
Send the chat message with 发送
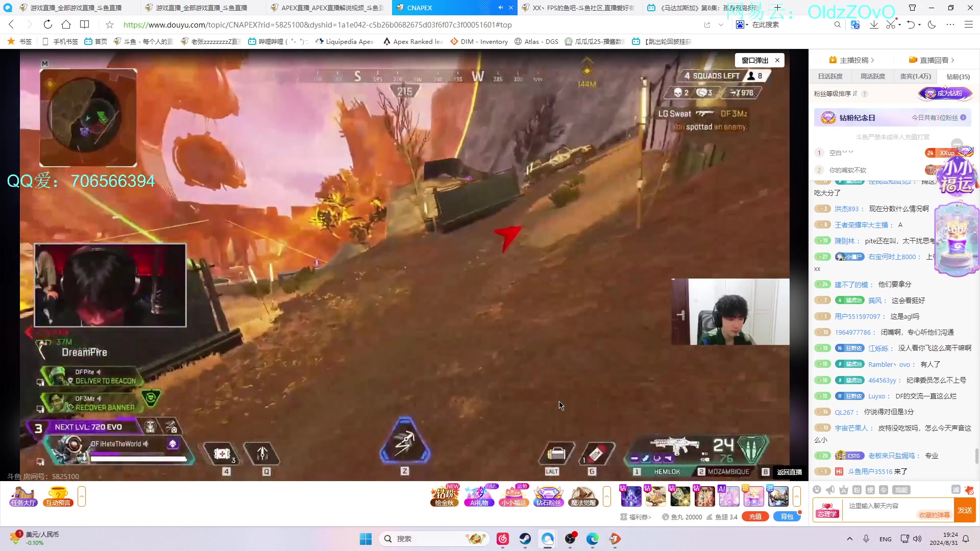[965, 510]
